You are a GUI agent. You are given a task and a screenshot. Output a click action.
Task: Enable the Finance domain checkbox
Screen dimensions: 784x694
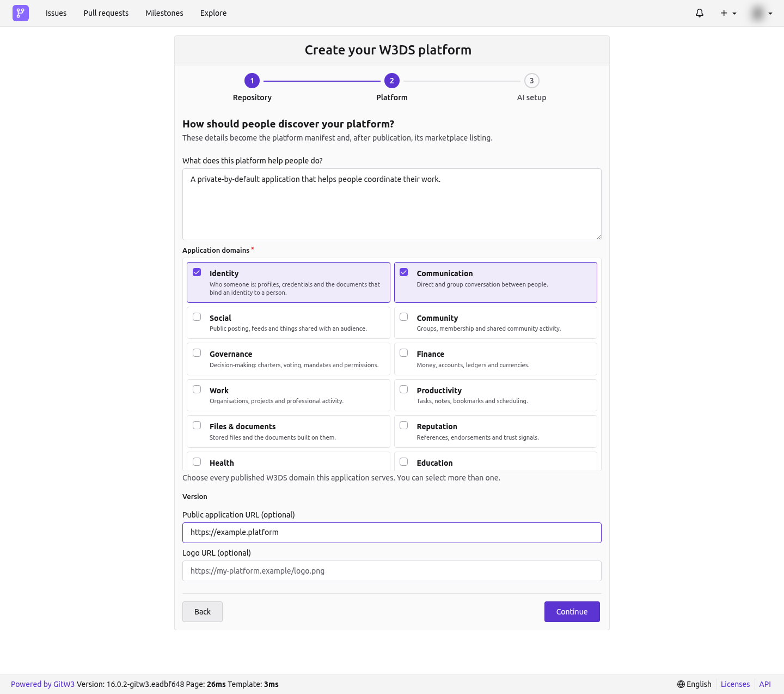pyautogui.click(x=404, y=353)
